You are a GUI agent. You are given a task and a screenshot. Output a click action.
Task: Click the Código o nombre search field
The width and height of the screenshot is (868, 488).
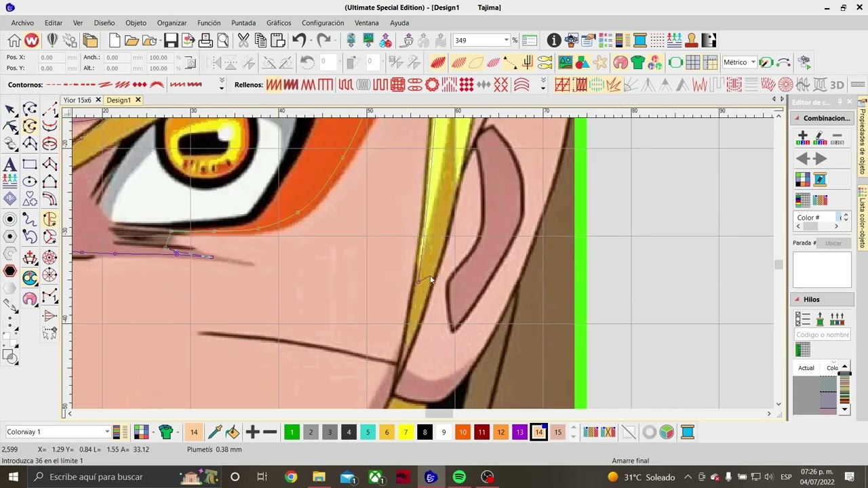pyautogui.click(x=822, y=335)
